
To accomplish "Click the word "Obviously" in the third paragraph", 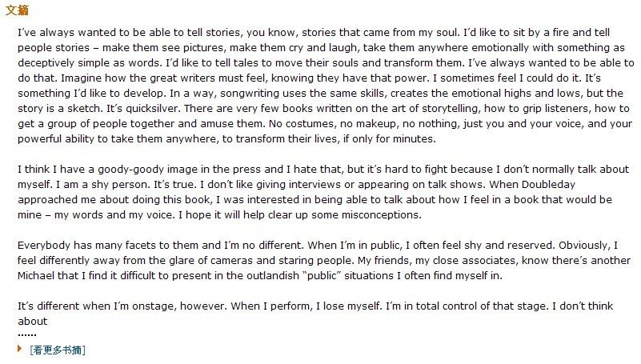I will coord(582,246).
